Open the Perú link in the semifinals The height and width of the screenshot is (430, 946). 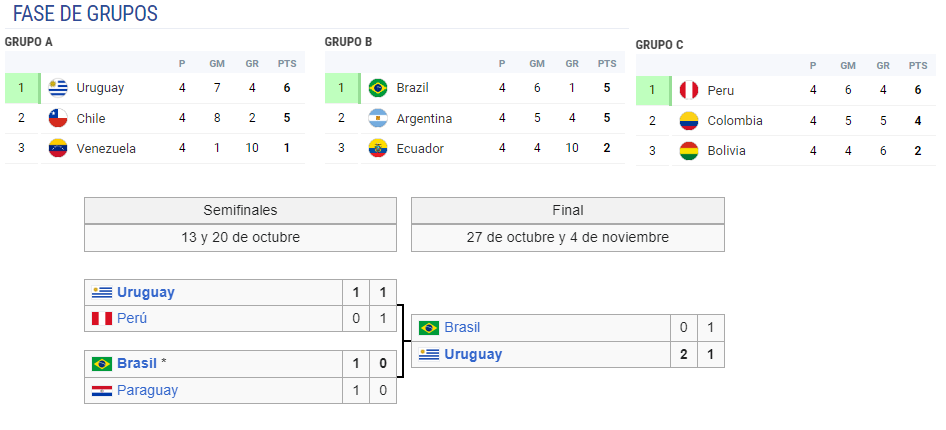132,318
